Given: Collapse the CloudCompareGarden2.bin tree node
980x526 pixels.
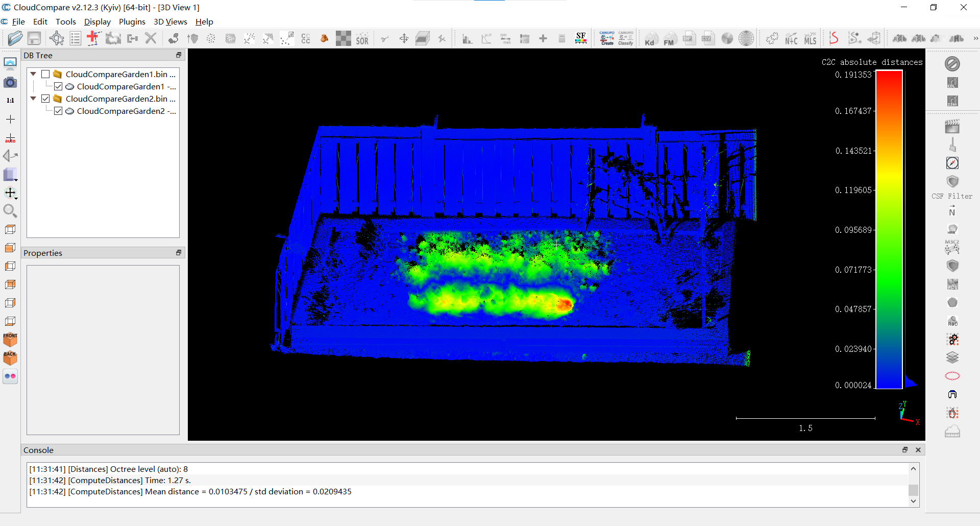Looking at the screenshot, I should pos(33,99).
